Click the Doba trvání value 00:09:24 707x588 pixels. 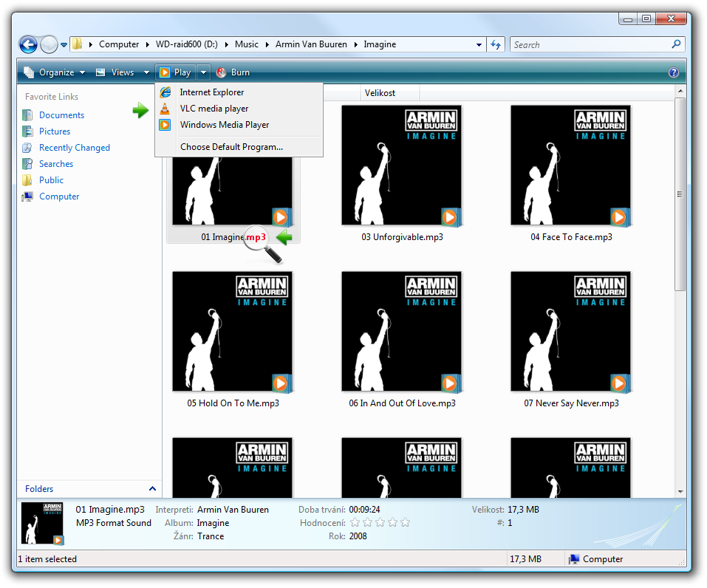364,510
